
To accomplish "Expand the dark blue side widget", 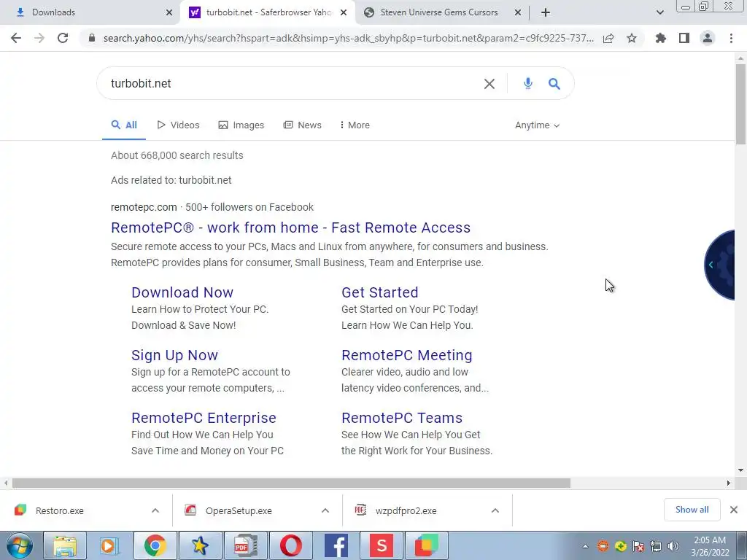I will point(719,265).
